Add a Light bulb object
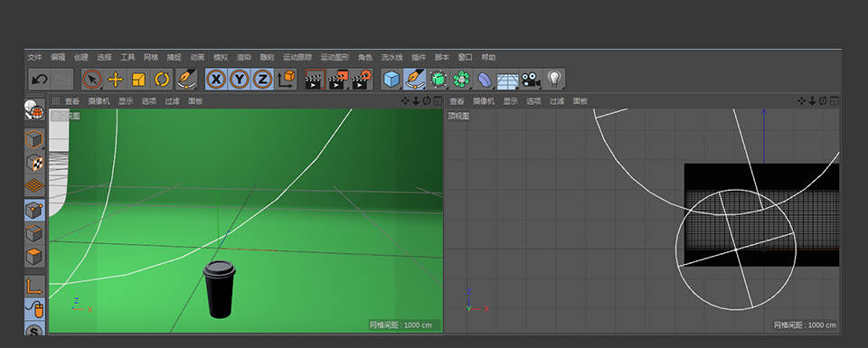The image size is (868, 348). pos(554,80)
